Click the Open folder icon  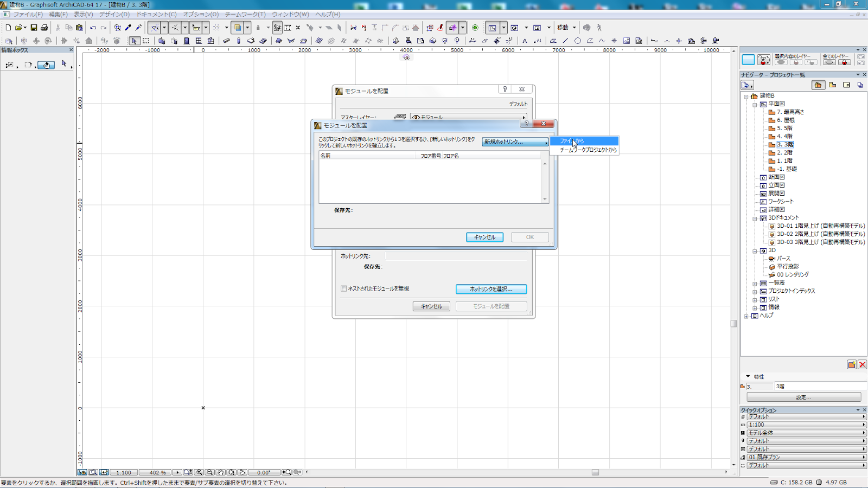[20, 28]
